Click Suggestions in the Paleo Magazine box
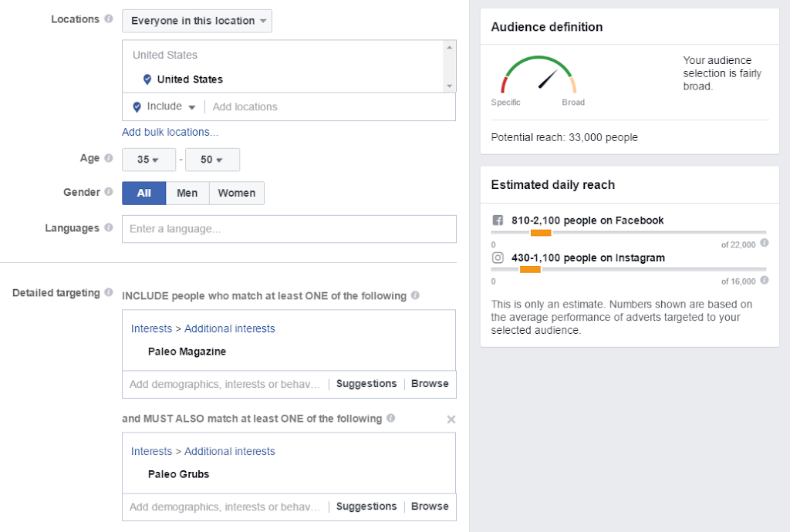This screenshot has width=790, height=532. (x=366, y=383)
